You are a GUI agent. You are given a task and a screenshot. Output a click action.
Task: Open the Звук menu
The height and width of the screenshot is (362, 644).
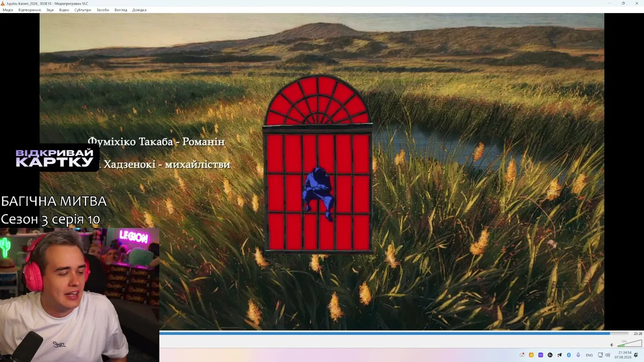(x=50, y=10)
